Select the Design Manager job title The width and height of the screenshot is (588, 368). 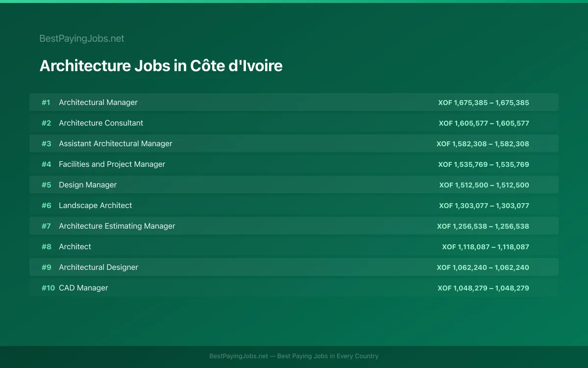point(88,185)
